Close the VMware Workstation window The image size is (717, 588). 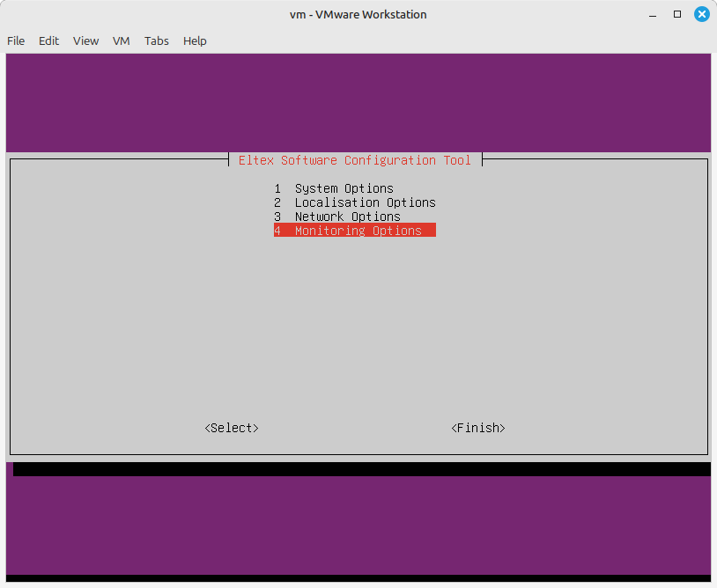[702, 14]
